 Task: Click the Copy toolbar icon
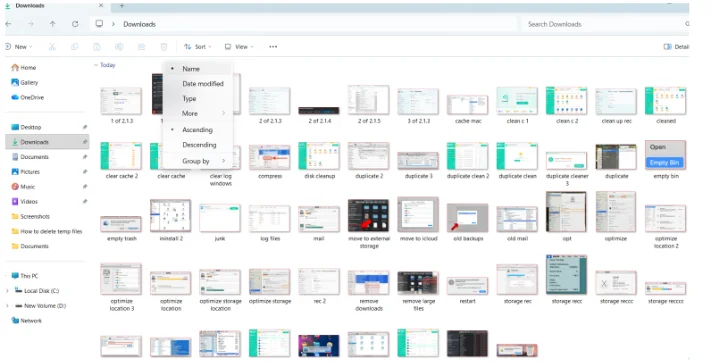coord(74,47)
